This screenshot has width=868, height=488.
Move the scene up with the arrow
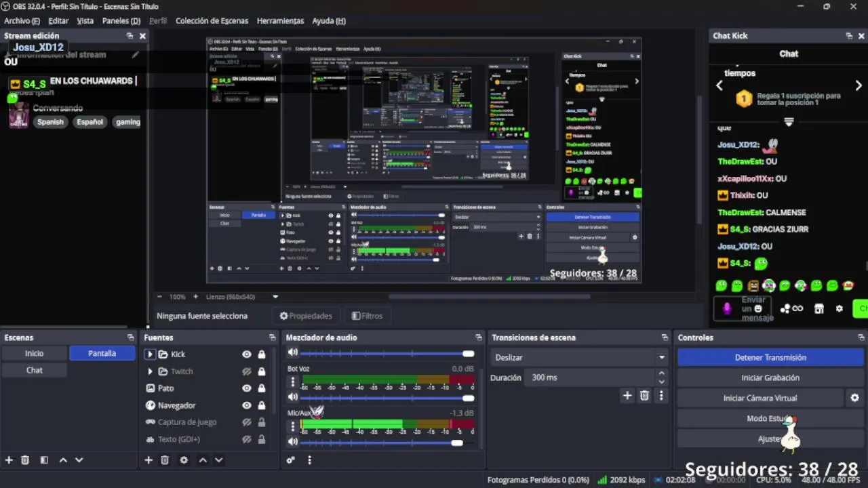click(63, 460)
